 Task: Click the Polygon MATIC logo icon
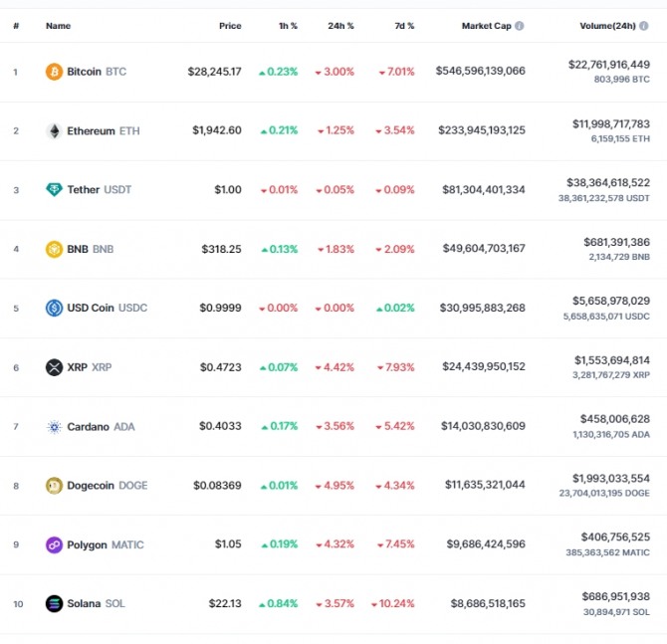(54, 544)
